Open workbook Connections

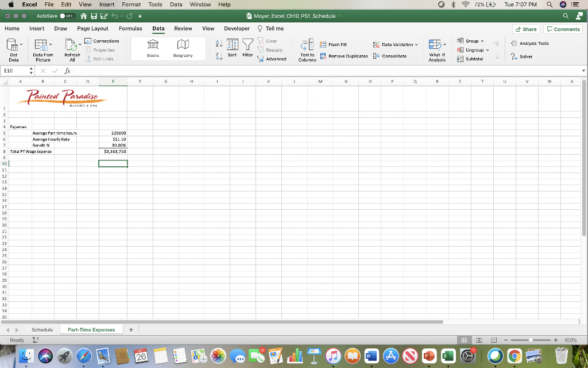[102, 41]
